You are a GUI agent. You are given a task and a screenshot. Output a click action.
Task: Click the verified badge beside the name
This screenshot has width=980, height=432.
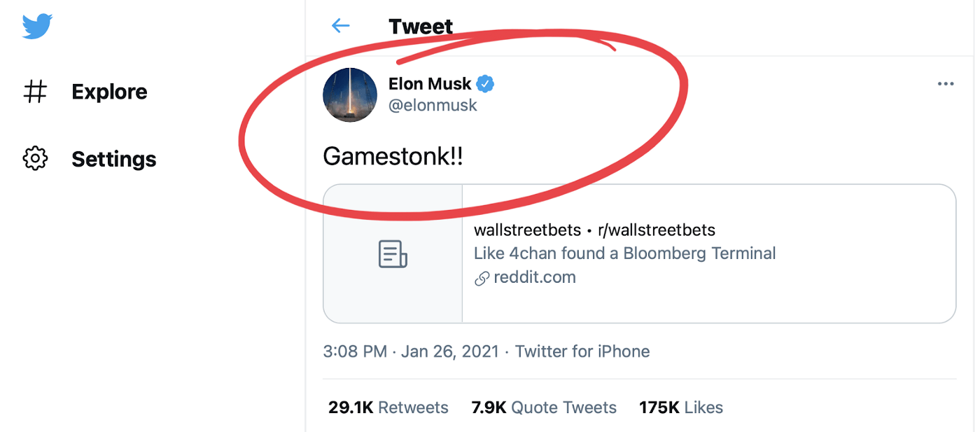click(x=485, y=84)
